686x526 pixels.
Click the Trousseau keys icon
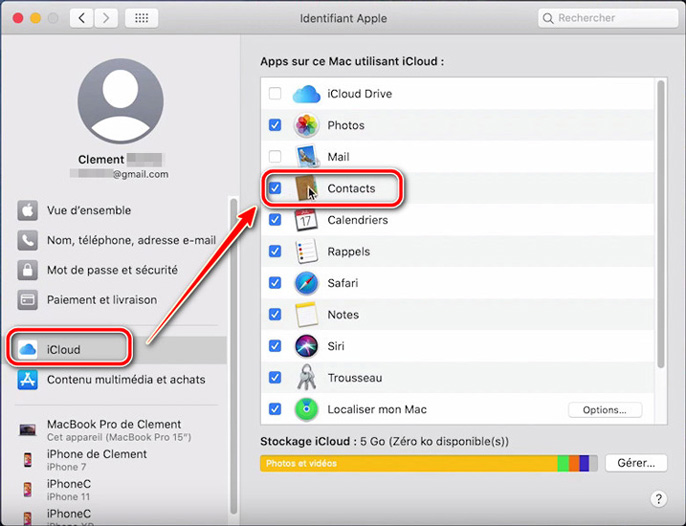pos(306,377)
